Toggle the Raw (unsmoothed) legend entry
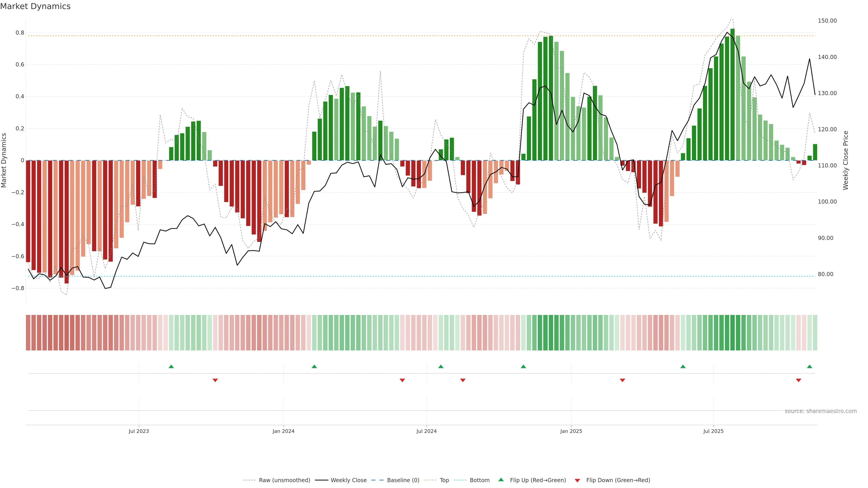The image size is (868, 488). tap(284, 480)
